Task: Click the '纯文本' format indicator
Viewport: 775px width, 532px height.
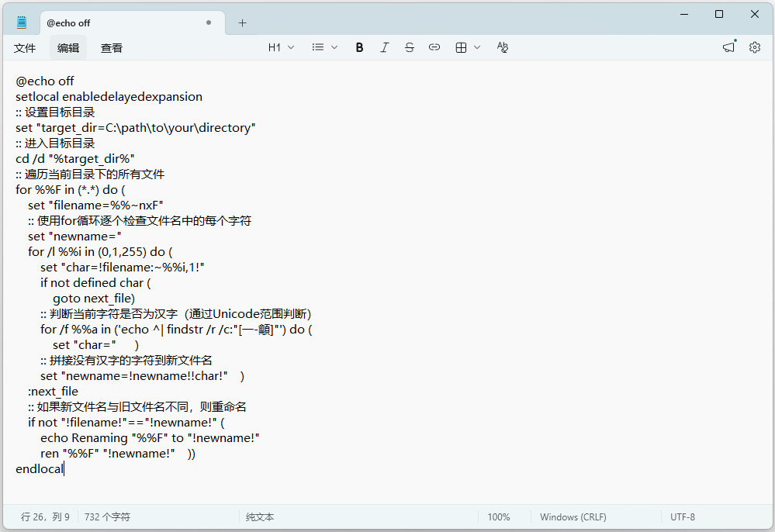Action: pos(260,516)
